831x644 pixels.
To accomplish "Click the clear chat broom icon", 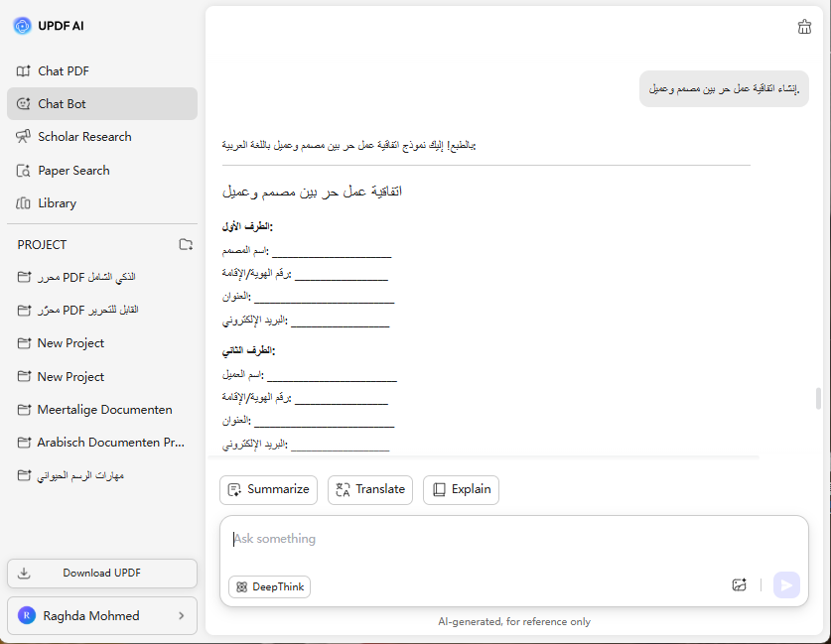I will tap(804, 27).
